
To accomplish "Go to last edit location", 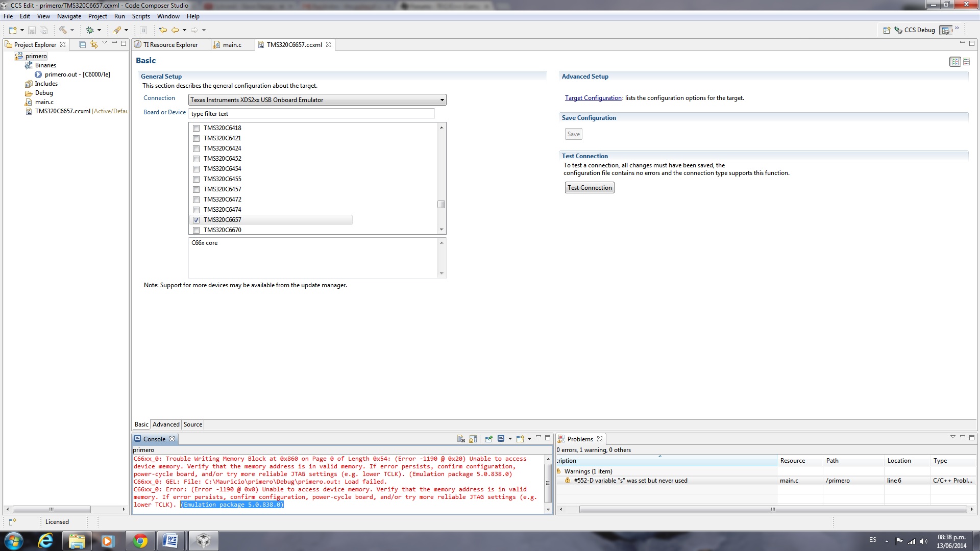I will coord(163,30).
